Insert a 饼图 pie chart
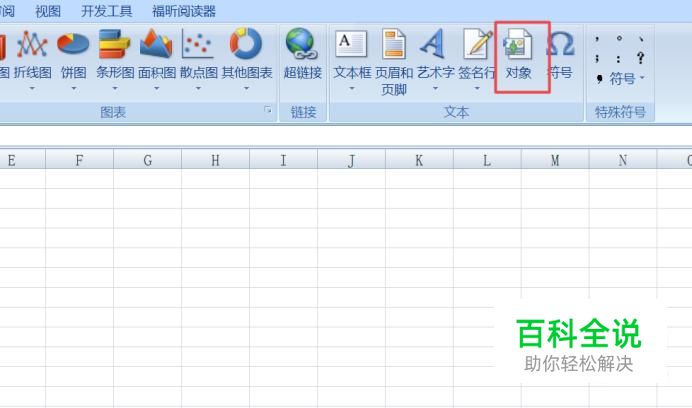The image size is (692, 408). pos(73,60)
